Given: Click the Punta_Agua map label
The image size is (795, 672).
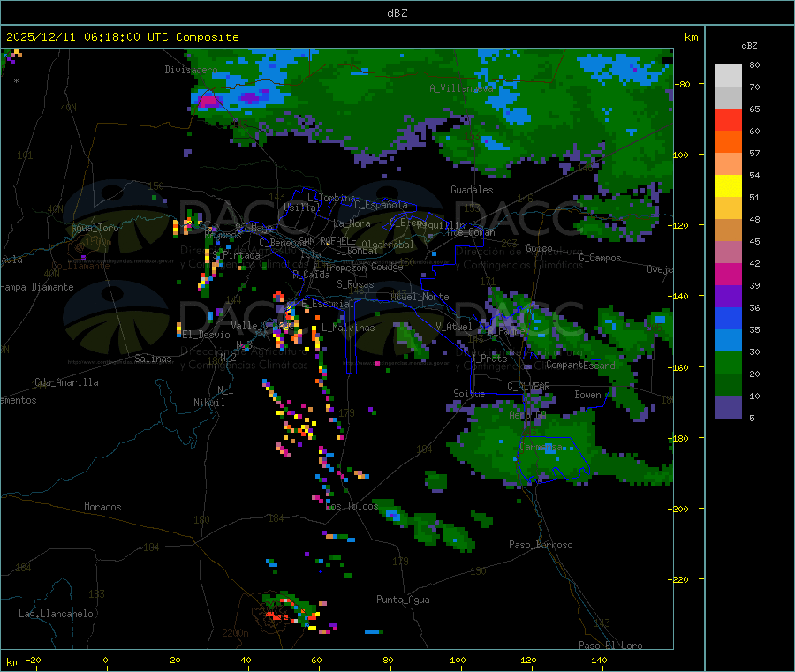Looking at the screenshot, I should [x=403, y=600].
